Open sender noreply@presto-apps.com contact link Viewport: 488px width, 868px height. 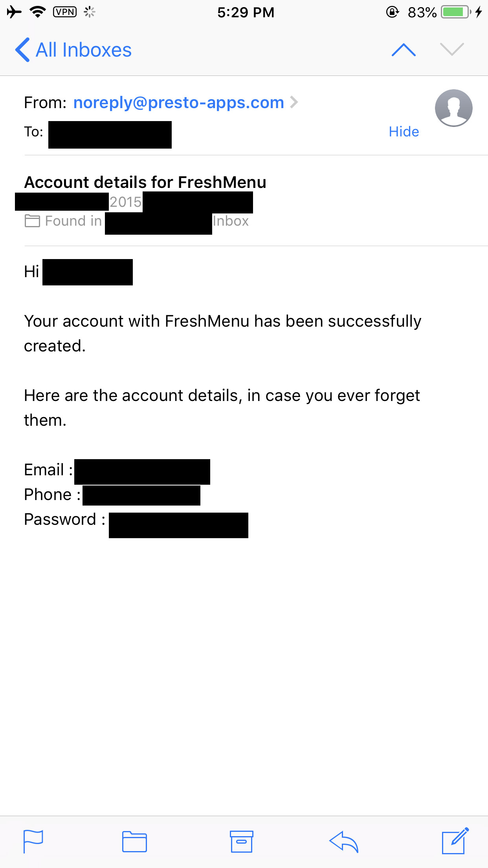point(178,103)
